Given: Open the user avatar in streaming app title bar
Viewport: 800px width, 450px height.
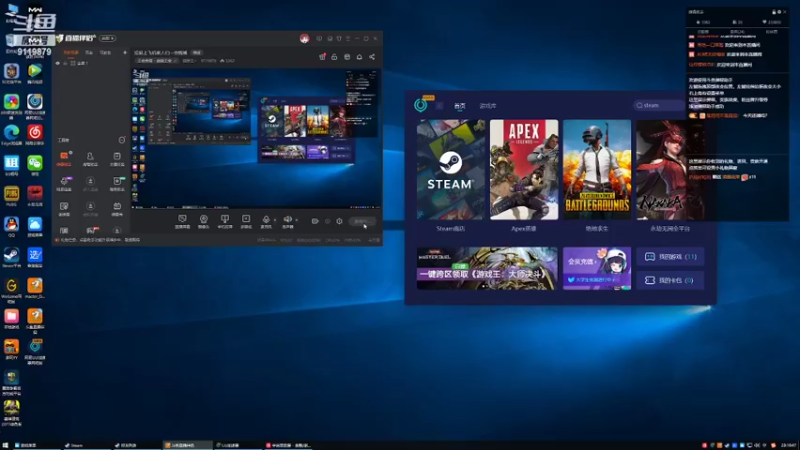Looking at the screenshot, I should (304, 39).
